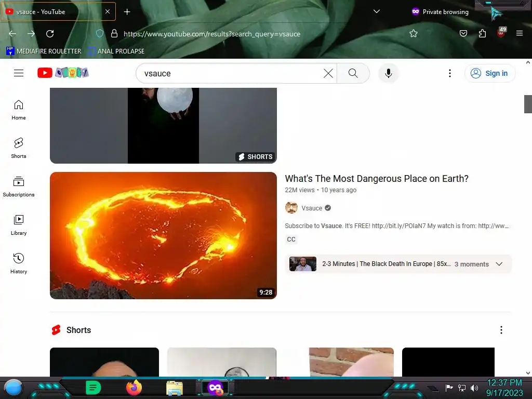Click scrollbar up arrow

tap(528, 62)
